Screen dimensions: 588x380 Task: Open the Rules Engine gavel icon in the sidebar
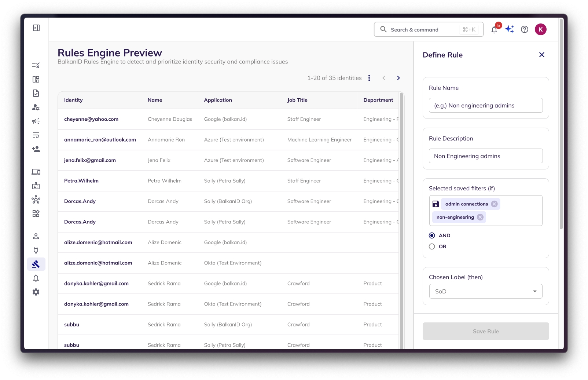tap(36, 264)
